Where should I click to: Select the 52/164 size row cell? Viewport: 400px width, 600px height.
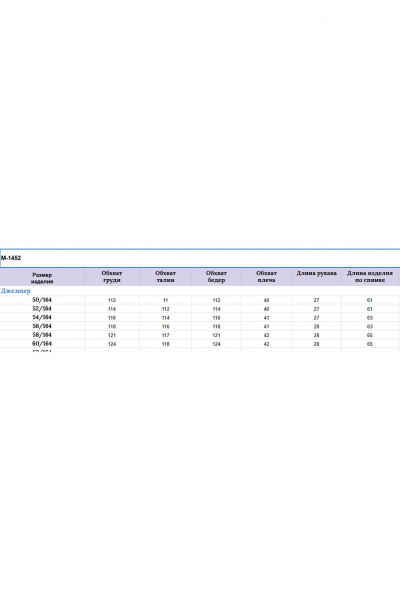click(x=42, y=309)
